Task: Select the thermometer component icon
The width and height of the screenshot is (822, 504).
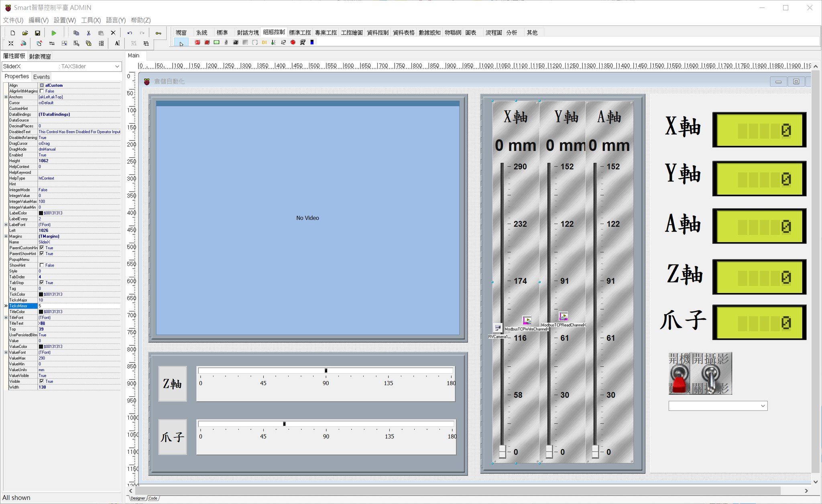Action: click(274, 42)
